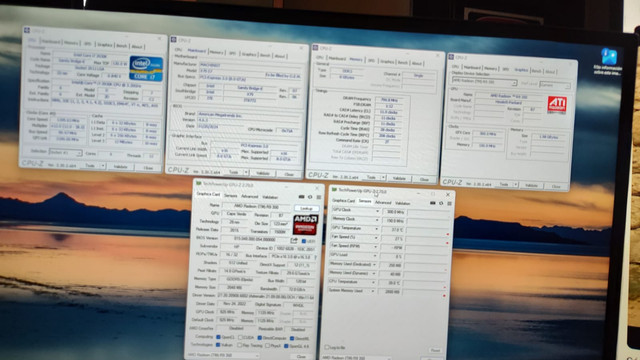Toggle the PhysX checkbox
Image resolution: width=640 pixels, height=360 pixels.
[267, 346]
